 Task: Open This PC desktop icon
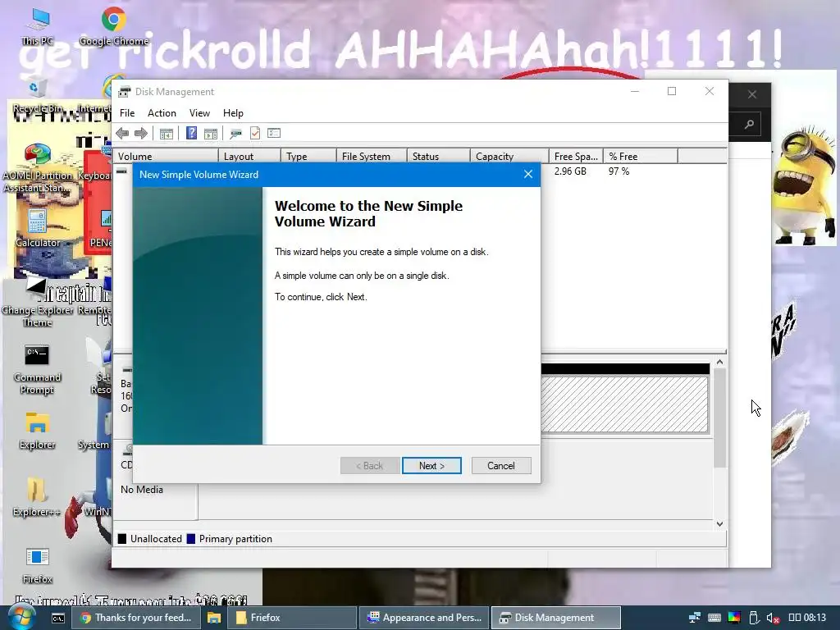pyautogui.click(x=38, y=27)
